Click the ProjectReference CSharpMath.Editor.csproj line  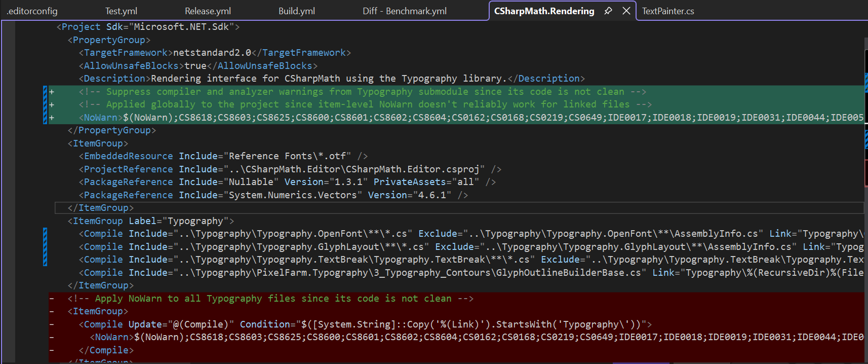[x=290, y=169]
